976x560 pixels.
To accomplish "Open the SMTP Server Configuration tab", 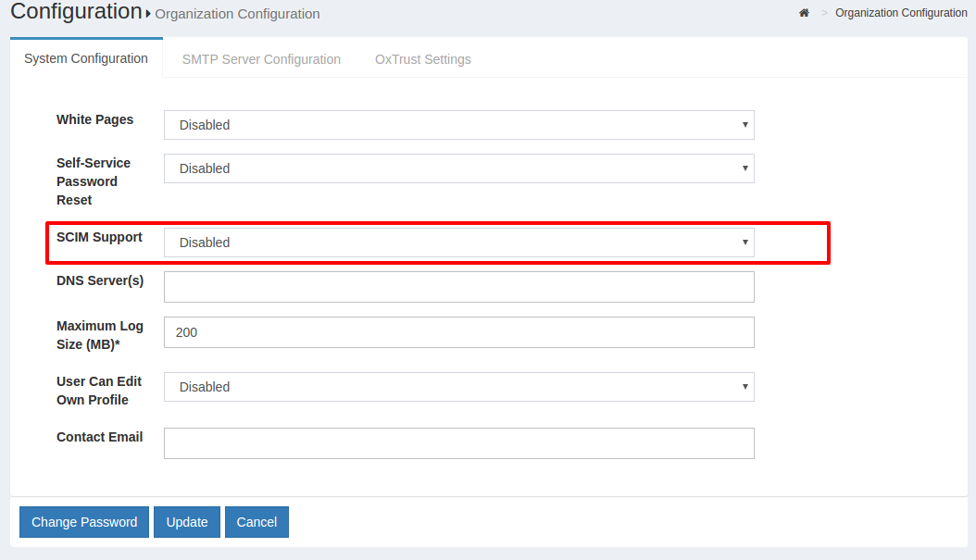I will tap(261, 59).
